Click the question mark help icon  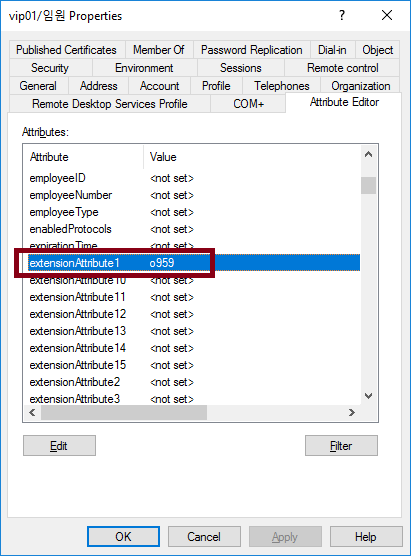[x=341, y=15]
